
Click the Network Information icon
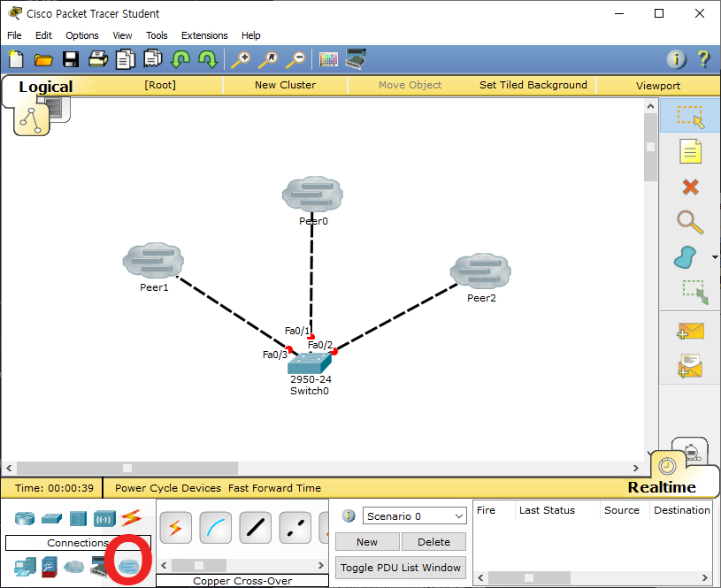point(676,59)
